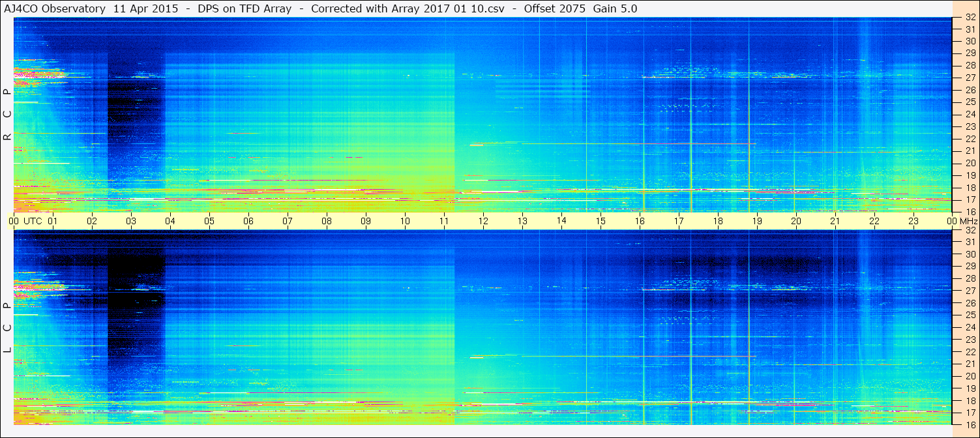Click the 20 MHz tick of RCP panel
Image resolution: width=980 pixels, height=438 pixels.
pyautogui.click(x=970, y=163)
